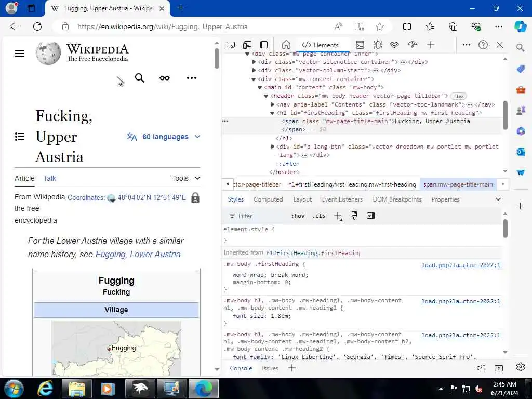532x399 pixels.
Task: Open the Console drawer tab
Action: [x=241, y=368]
